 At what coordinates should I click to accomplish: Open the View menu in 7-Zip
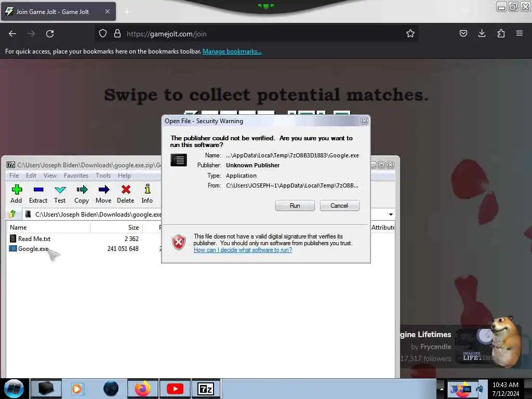coord(50,176)
